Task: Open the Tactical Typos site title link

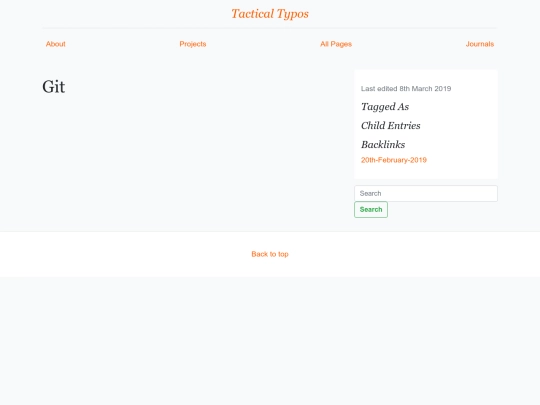Action: (x=270, y=14)
